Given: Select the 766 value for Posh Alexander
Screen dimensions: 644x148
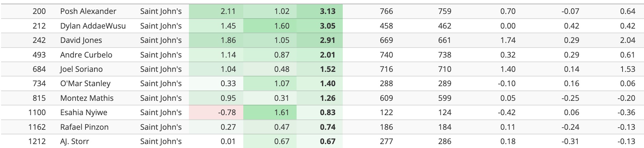Looking at the screenshot, I should 386,11.
